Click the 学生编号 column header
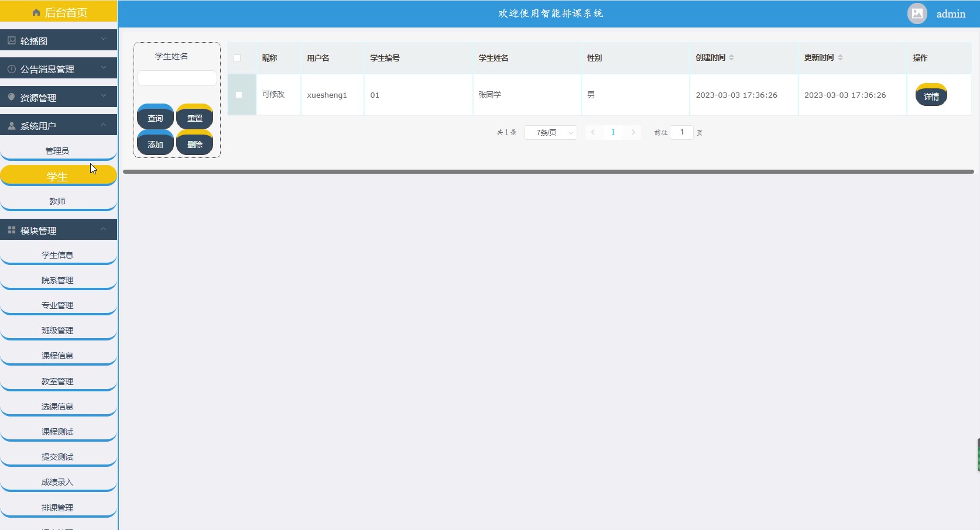980x530 pixels. coord(385,58)
